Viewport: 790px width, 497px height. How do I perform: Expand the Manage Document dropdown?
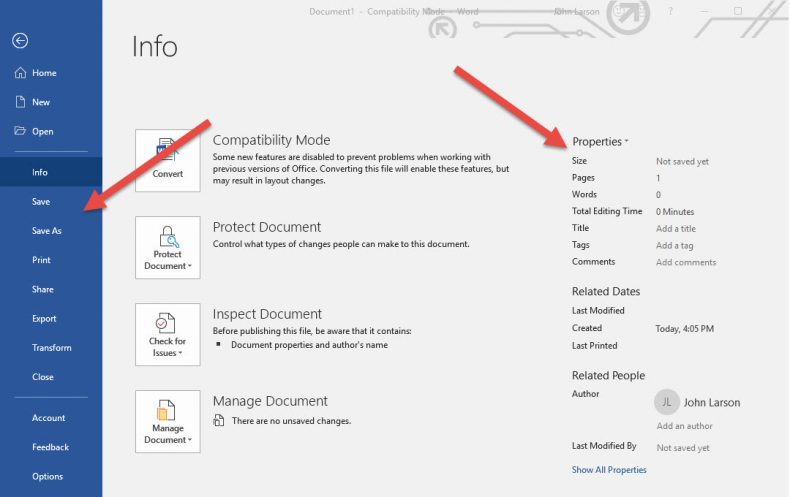pyautogui.click(x=167, y=421)
